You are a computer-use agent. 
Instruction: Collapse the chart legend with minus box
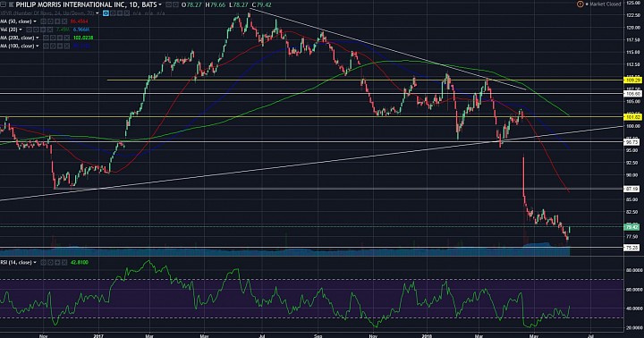(3, 4)
